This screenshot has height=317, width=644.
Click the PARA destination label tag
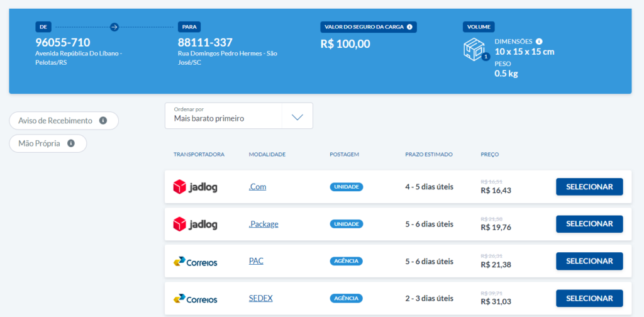(189, 27)
